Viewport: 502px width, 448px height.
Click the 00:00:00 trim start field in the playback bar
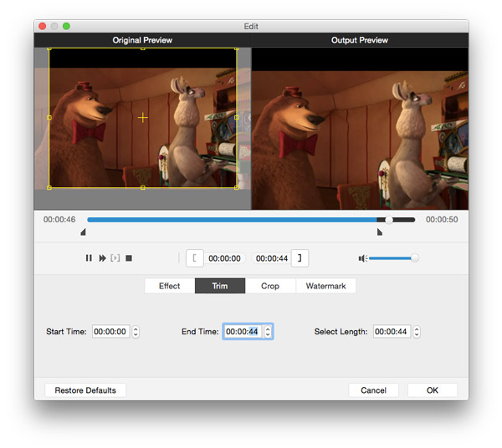point(224,258)
